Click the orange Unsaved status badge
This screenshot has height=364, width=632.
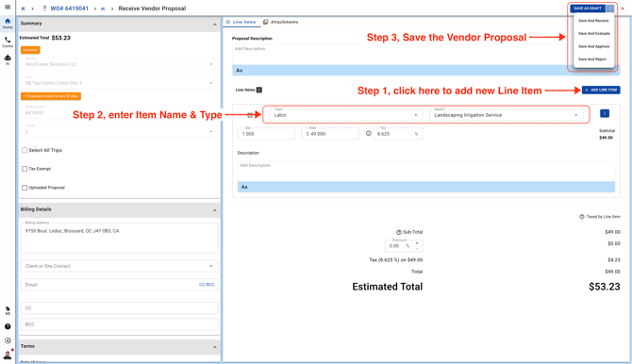pyautogui.click(x=30, y=50)
